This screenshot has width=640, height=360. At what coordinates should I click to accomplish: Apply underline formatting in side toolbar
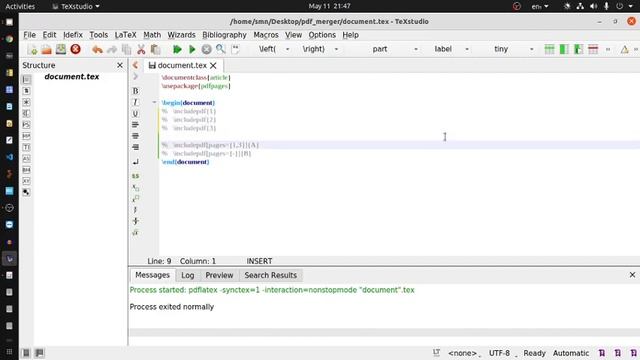(x=136, y=113)
